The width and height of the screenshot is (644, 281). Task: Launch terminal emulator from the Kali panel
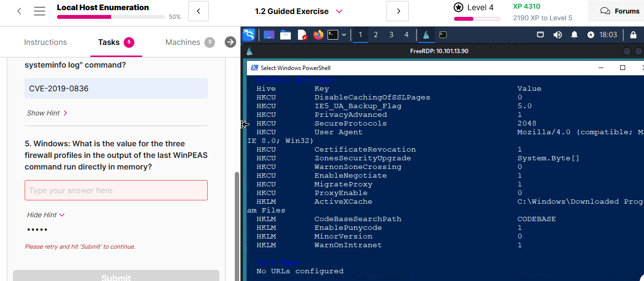coord(332,35)
